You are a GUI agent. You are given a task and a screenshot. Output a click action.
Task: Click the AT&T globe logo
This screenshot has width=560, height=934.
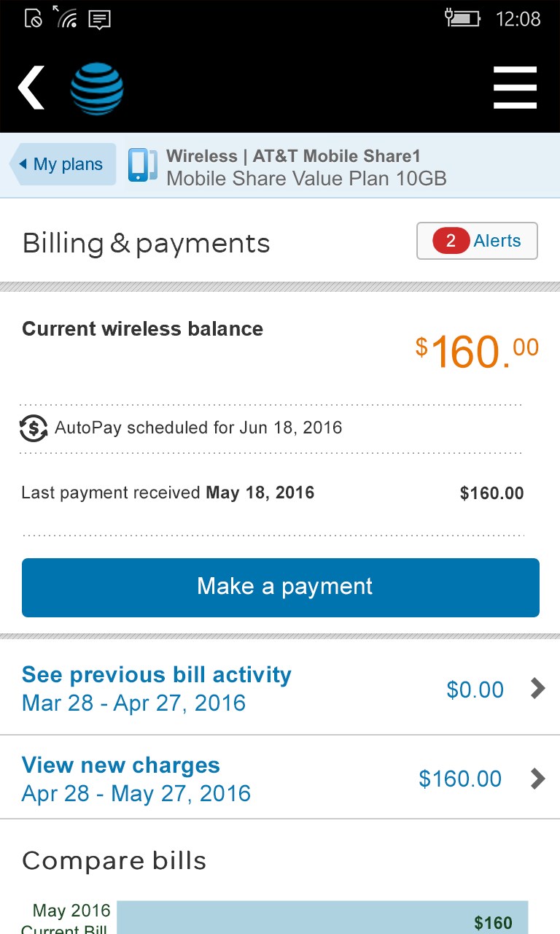coord(97,88)
